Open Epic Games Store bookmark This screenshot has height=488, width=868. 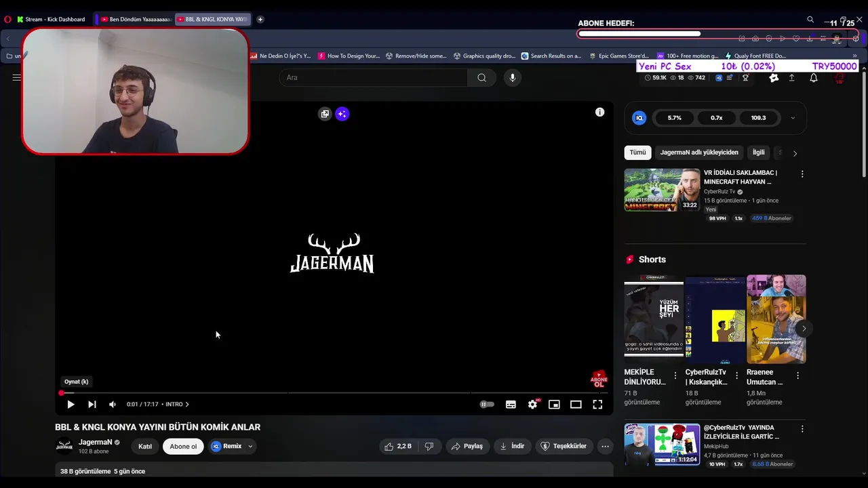(x=618, y=56)
